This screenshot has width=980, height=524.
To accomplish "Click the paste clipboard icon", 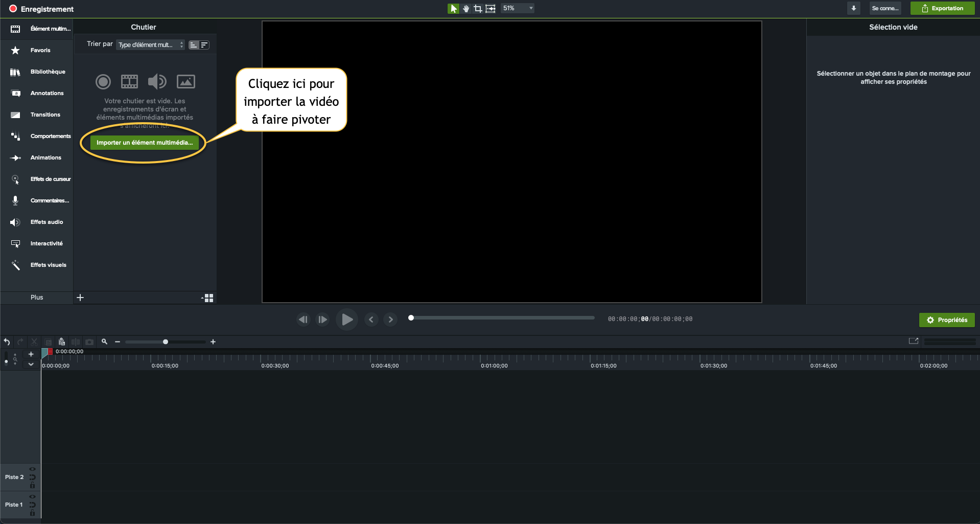I will (62, 342).
